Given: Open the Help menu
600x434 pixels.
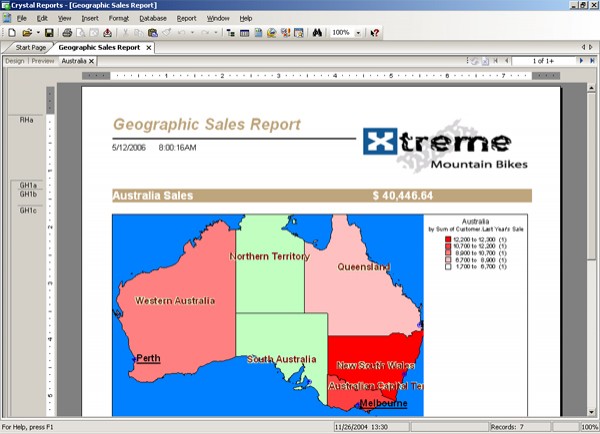Looking at the screenshot, I should 246,18.
